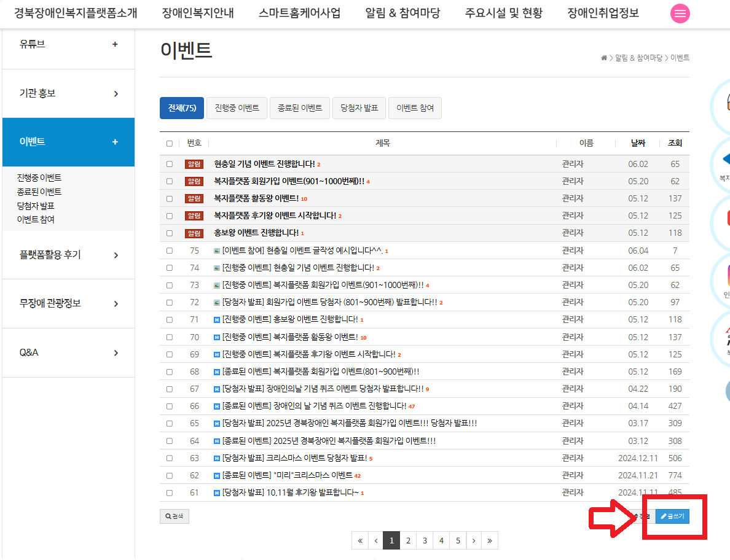The width and height of the screenshot is (730, 560).
Task: Open sidebar sub-link 진행중 이벤트
Action: 39,177
